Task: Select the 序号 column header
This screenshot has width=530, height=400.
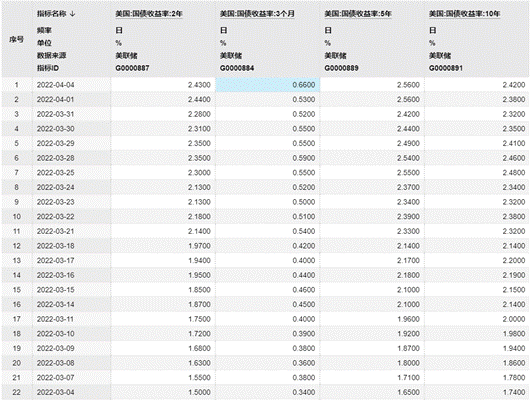Action: [x=17, y=40]
